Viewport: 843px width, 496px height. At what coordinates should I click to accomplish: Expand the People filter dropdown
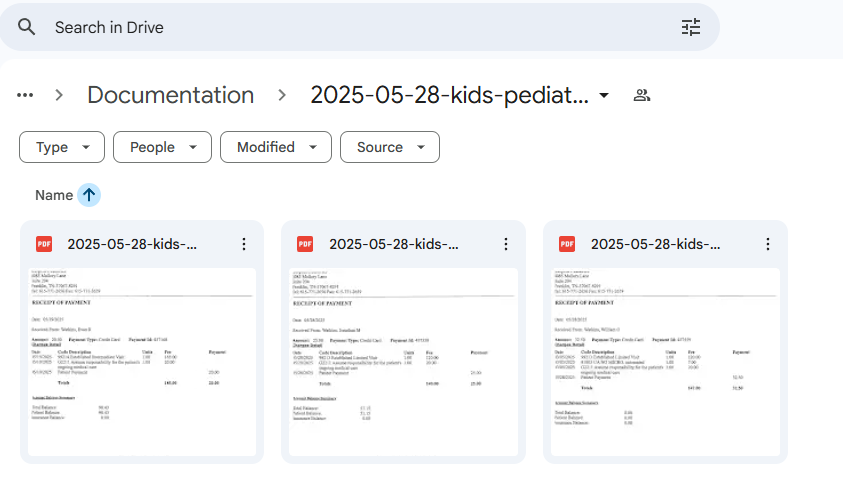pos(162,147)
